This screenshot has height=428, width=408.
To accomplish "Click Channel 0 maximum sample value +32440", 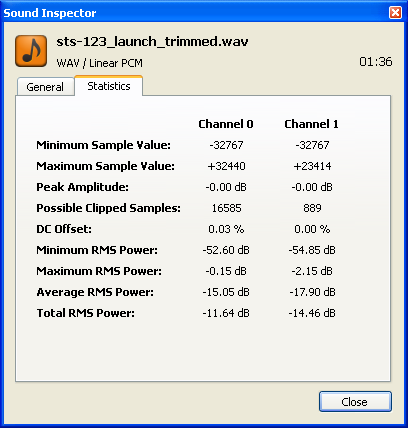I will [226, 166].
